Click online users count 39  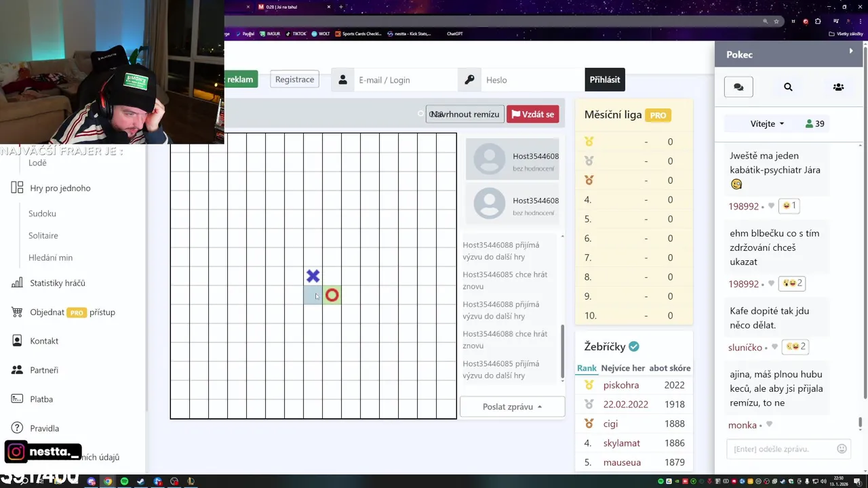[x=815, y=124]
